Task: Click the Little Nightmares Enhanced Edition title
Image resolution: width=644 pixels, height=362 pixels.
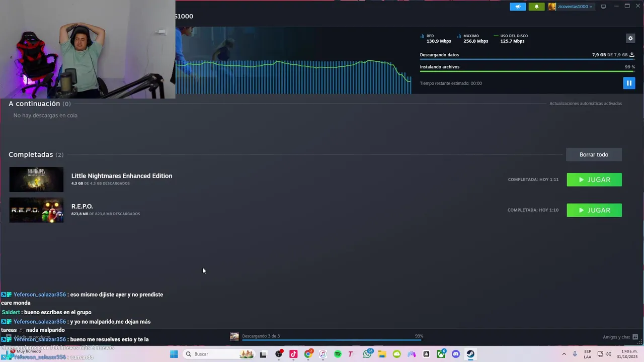Action: [122, 175]
